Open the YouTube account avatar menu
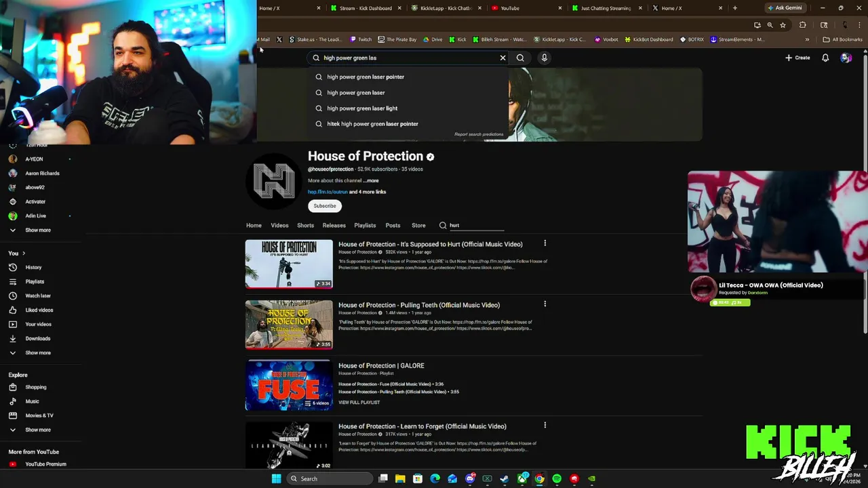The image size is (868, 488). tap(846, 58)
